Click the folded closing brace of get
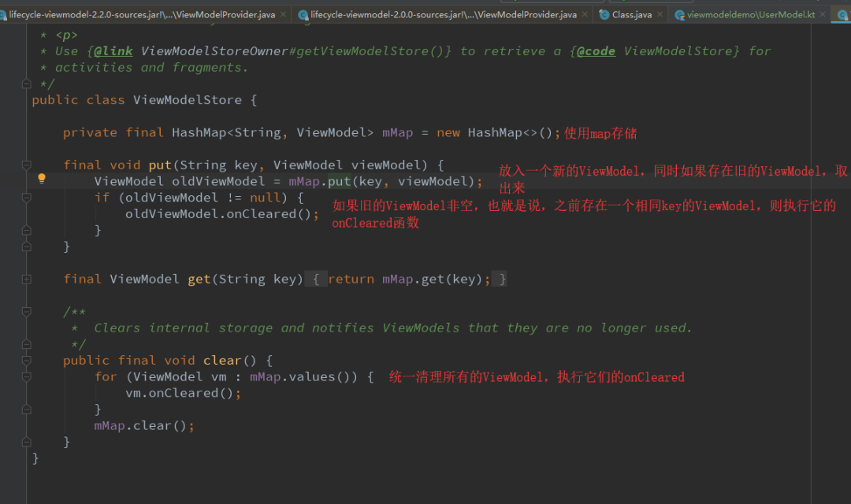This screenshot has width=851, height=504. (502, 279)
